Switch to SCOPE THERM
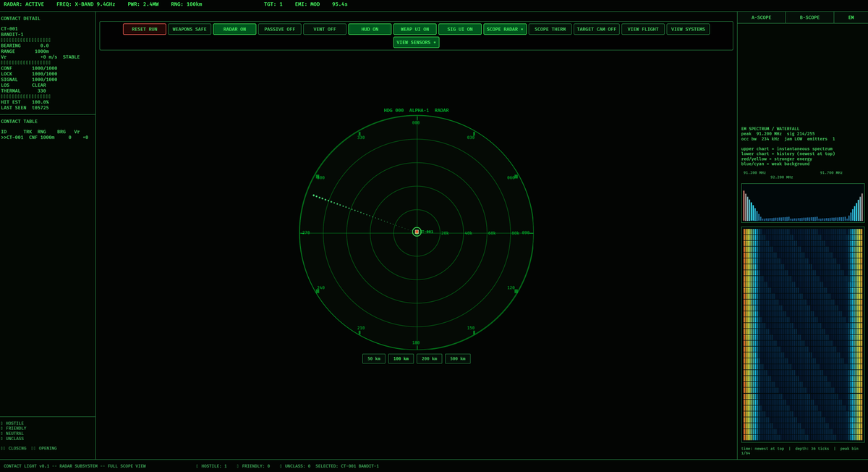 click(550, 30)
